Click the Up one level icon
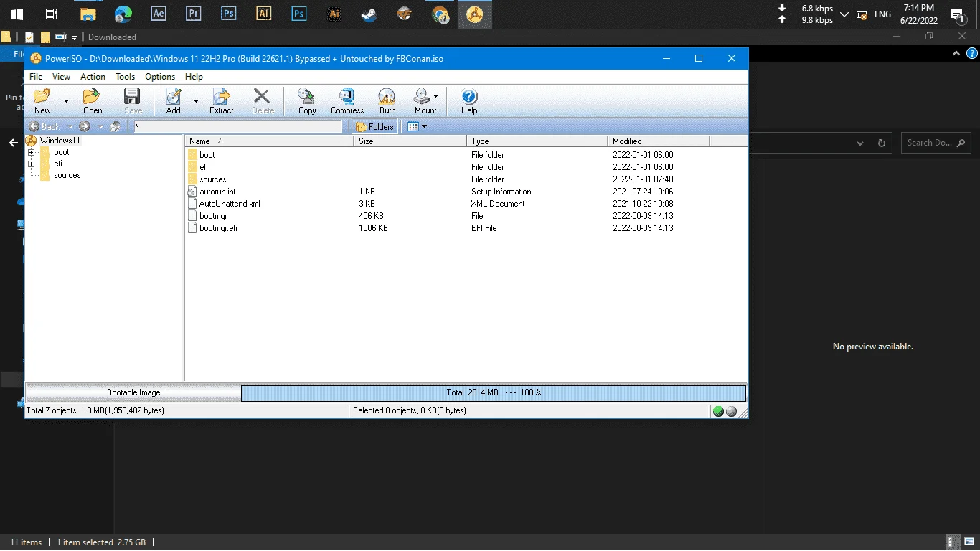 [x=115, y=126]
